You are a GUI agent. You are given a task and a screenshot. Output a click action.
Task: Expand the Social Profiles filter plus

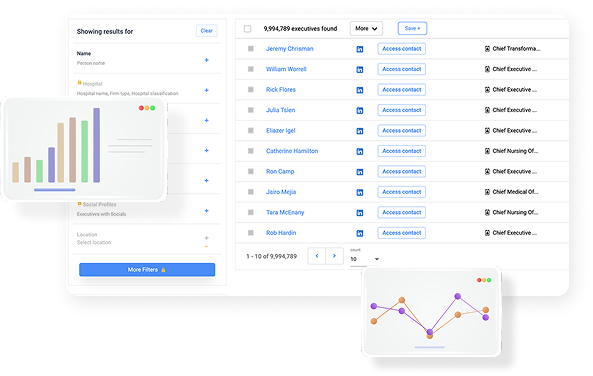point(206,211)
